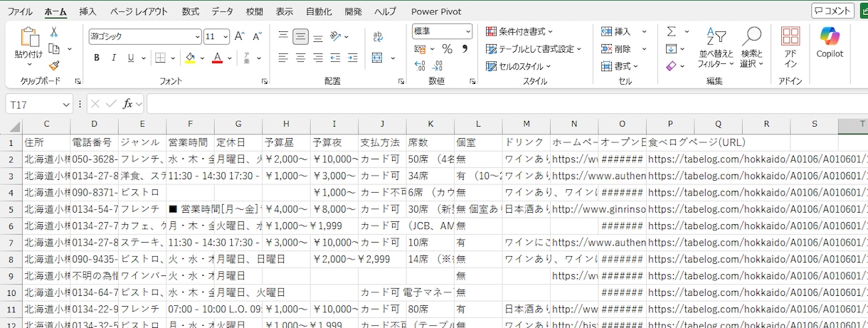
Task: Toggle Bold formatting
Action: 96,58
